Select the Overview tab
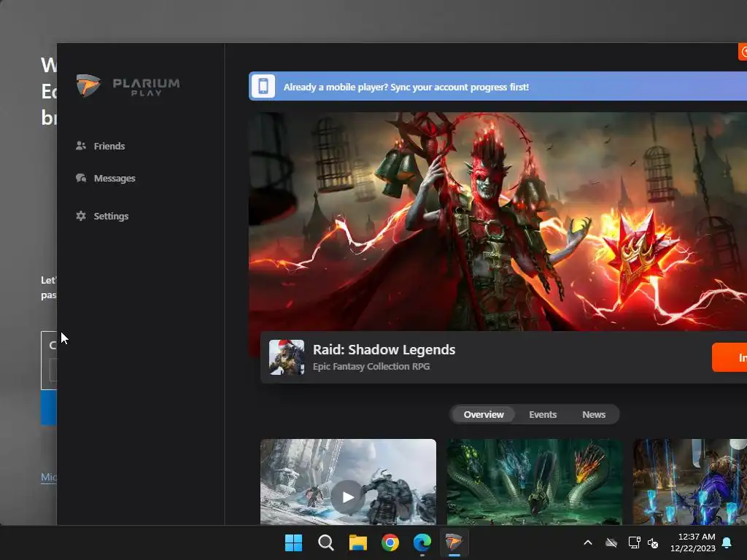Viewport: 747px width, 560px height. coord(484,414)
